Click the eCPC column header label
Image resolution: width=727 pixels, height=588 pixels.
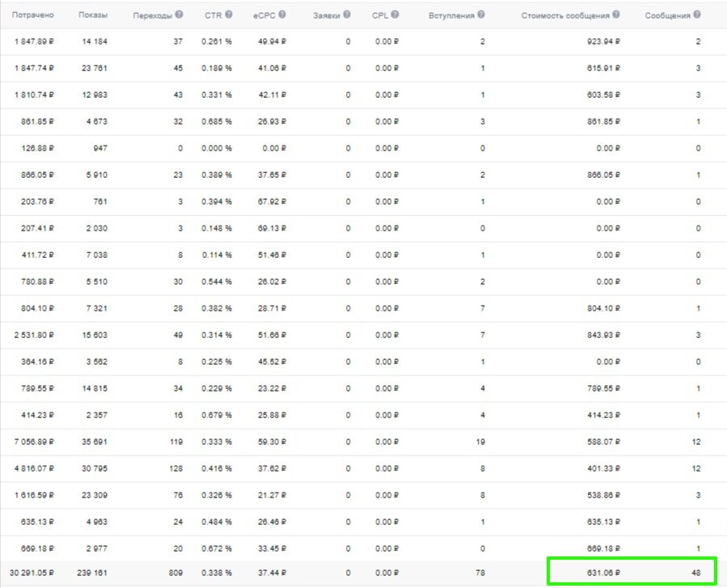pyautogui.click(x=264, y=15)
